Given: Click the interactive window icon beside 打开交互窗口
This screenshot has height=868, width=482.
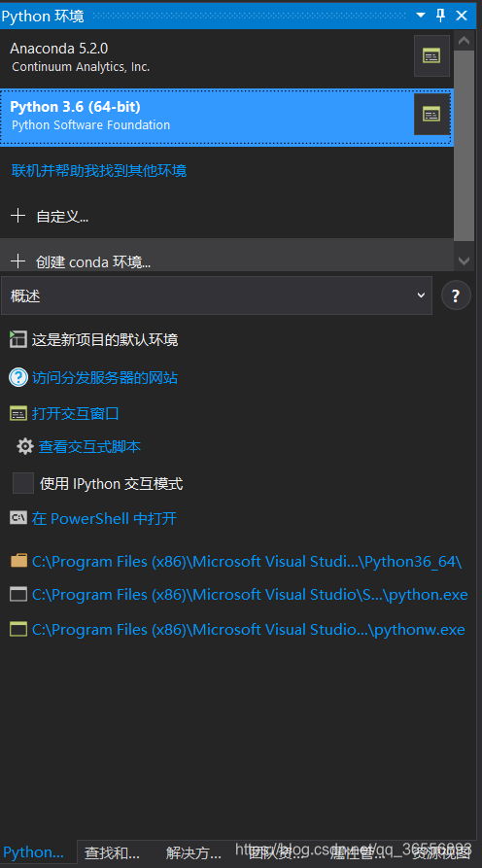Looking at the screenshot, I should click(x=18, y=413).
